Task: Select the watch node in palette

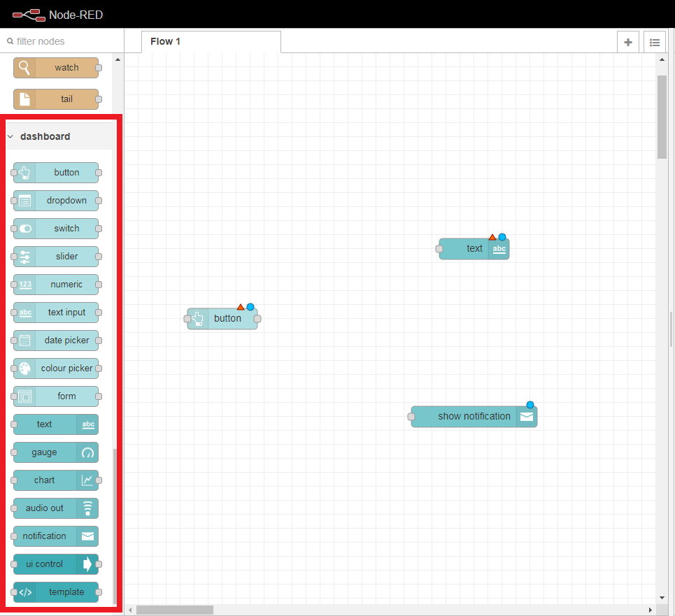Action: tap(56, 68)
